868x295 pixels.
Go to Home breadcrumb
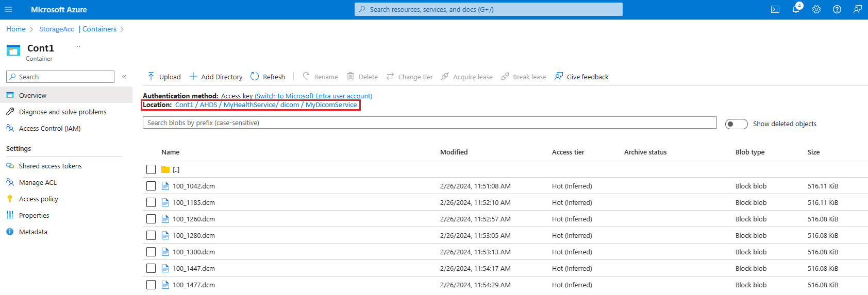(x=16, y=29)
